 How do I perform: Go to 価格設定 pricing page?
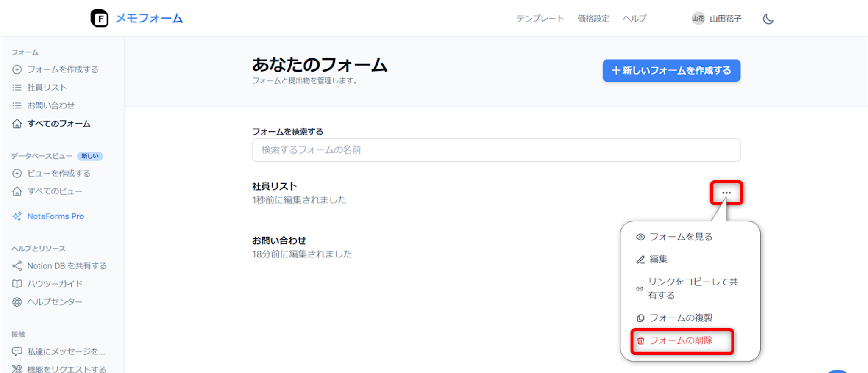593,19
